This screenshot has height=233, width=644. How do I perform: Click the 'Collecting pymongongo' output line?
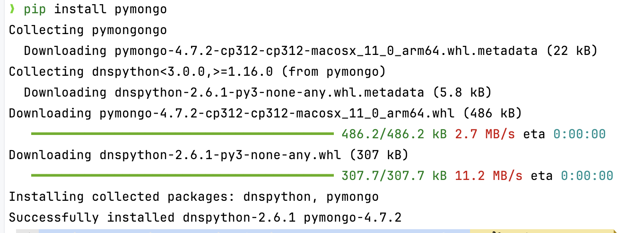pyautogui.click(x=88, y=30)
